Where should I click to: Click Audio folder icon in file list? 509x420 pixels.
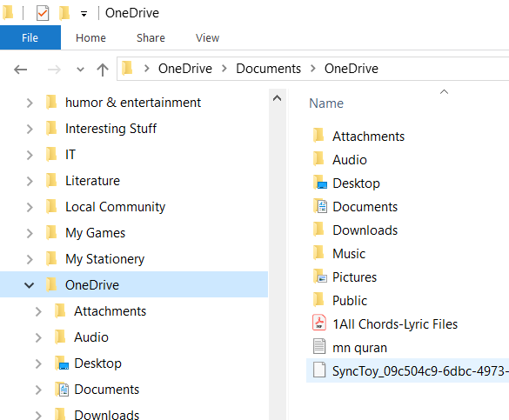[318, 159]
